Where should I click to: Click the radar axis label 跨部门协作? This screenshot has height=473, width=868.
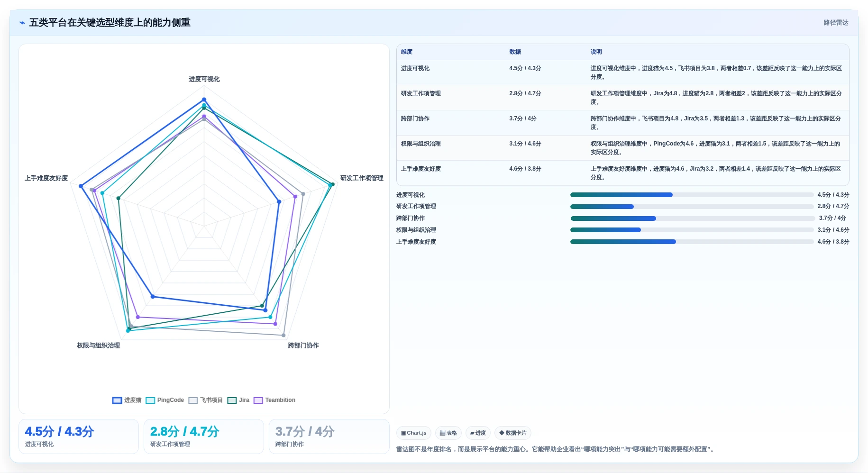click(x=303, y=346)
